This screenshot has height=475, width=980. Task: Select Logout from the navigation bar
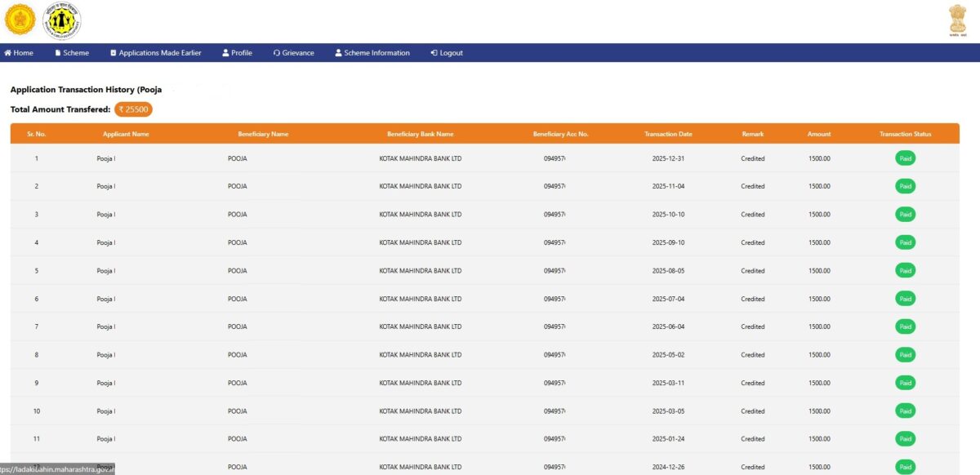tap(446, 52)
